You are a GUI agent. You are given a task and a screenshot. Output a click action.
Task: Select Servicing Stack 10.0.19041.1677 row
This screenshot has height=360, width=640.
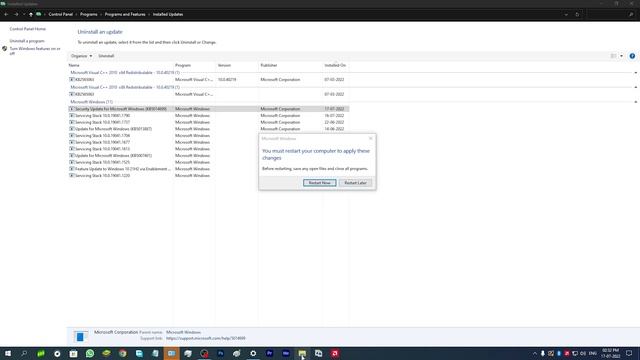(163, 142)
